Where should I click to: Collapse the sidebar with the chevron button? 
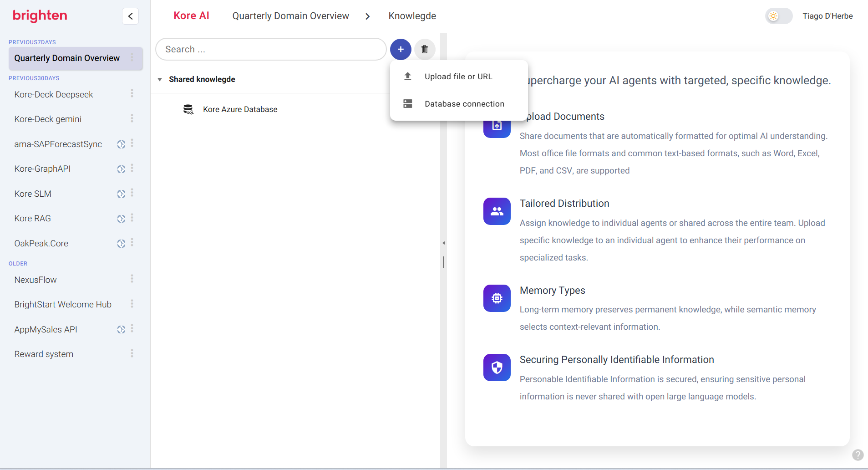pos(130,16)
